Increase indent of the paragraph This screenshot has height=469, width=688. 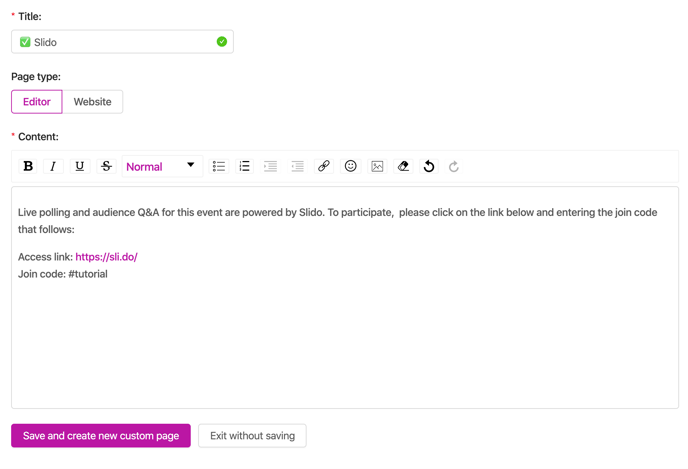[x=270, y=166]
